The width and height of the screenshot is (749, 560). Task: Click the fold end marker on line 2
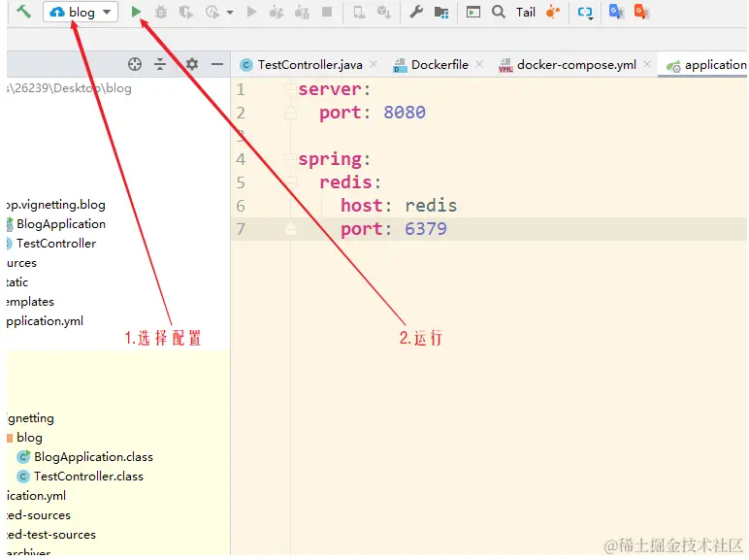[290, 113]
